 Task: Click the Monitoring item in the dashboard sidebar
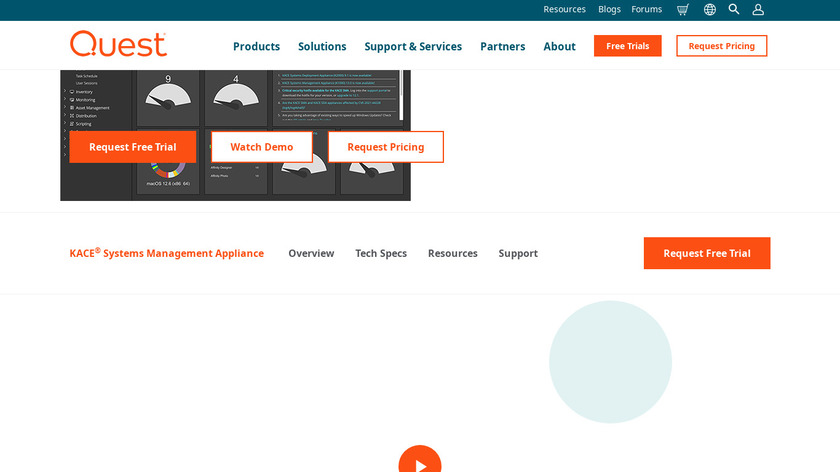(x=82, y=100)
